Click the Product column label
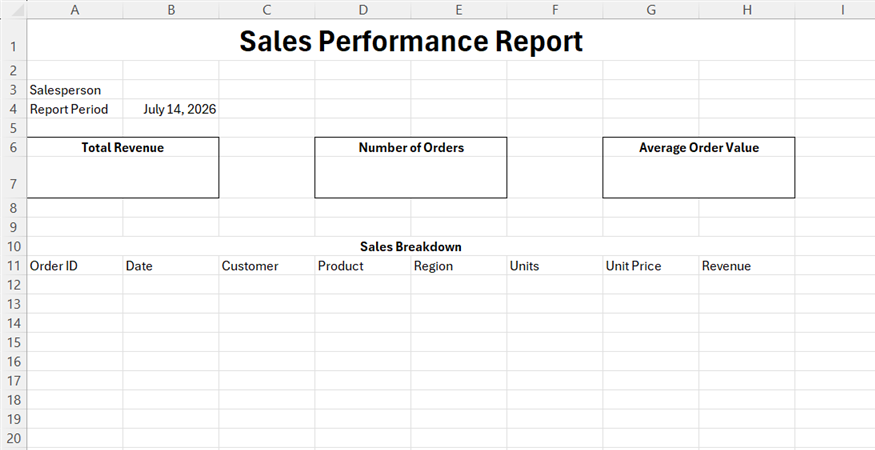Viewport: 875px width, 450px height. tap(363, 266)
